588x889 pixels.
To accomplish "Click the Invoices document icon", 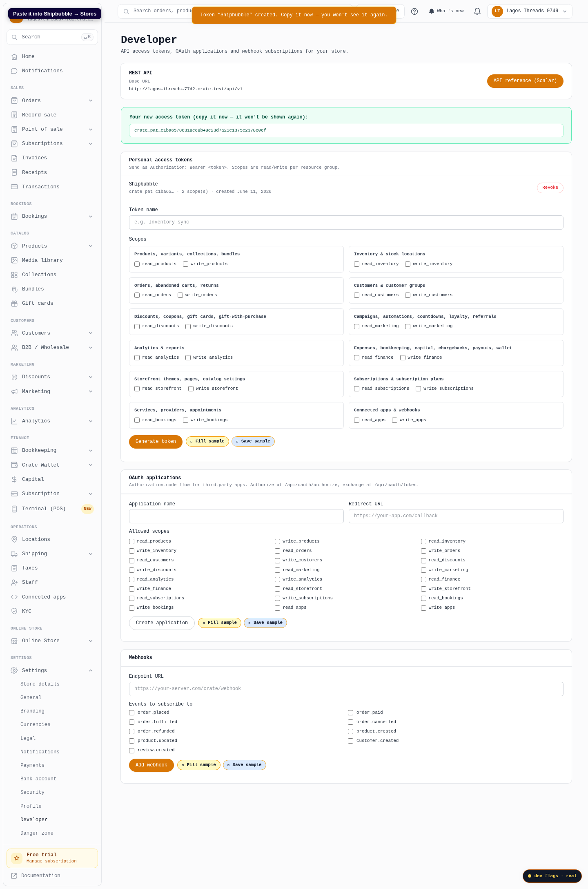I will [x=14, y=158].
